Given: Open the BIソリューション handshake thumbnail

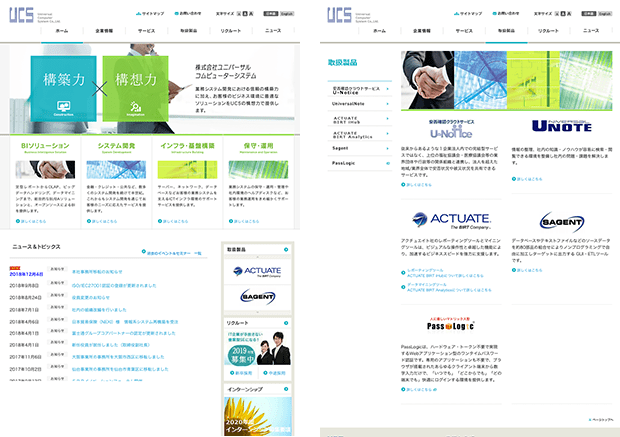Looking at the screenshot, I should point(45,170).
